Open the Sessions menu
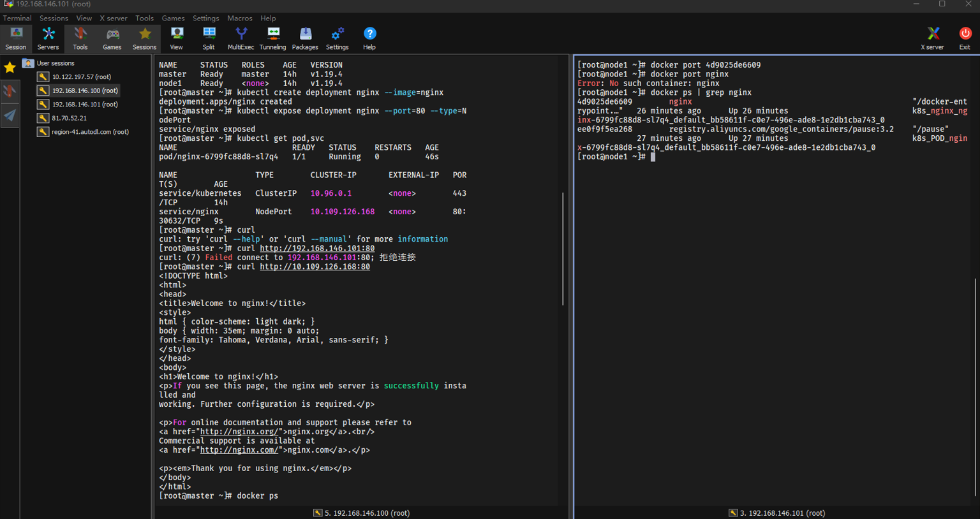The height and width of the screenshot is (519, 980). tap(54, 18)
